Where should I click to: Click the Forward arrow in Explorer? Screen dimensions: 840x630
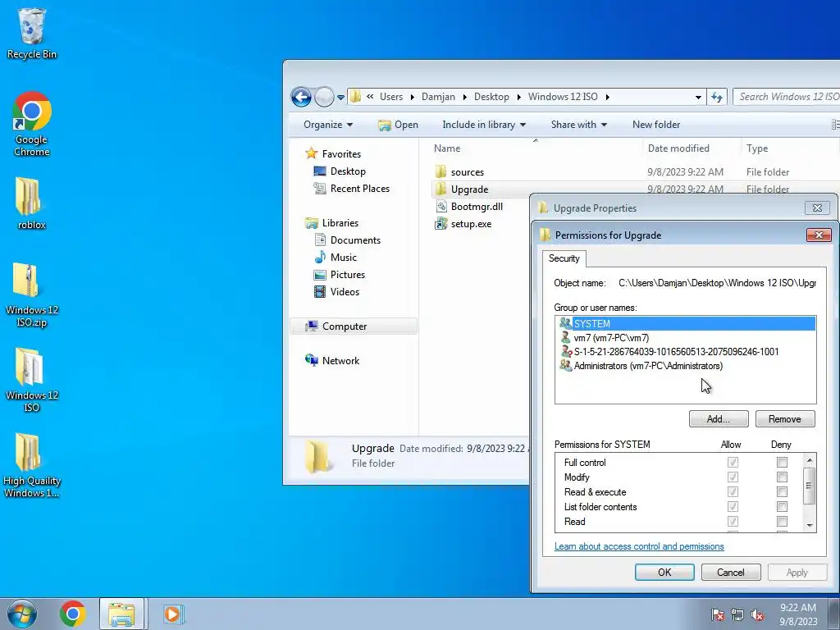click(x=324, y=97)
